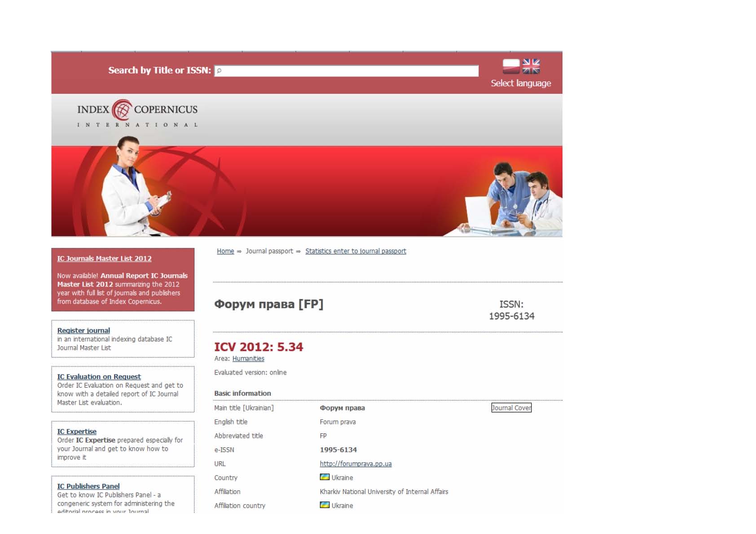Select the English UK flag icon
756x534 pixels.
pyautogui.click(x=531, y=66)
